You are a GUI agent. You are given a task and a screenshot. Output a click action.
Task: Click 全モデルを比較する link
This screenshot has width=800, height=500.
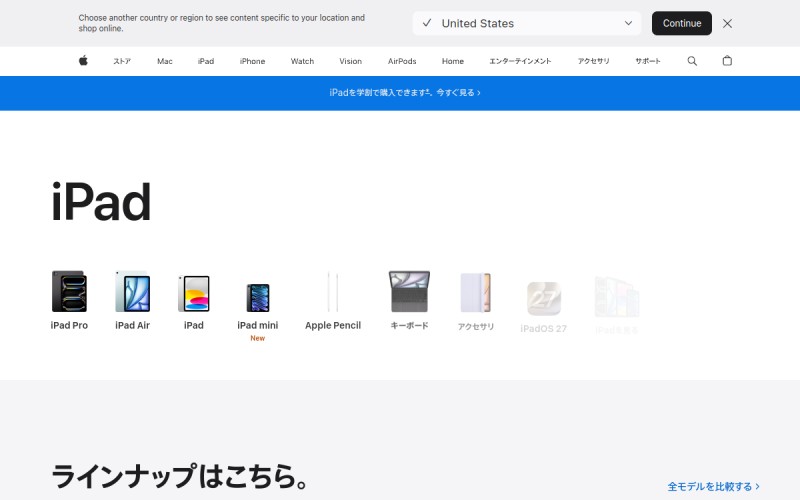coord(713,487)
